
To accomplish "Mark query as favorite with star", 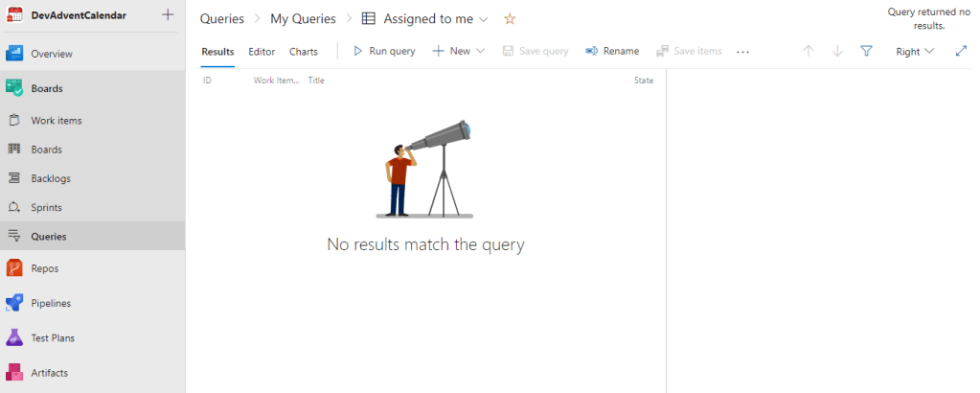I will 510,19.
